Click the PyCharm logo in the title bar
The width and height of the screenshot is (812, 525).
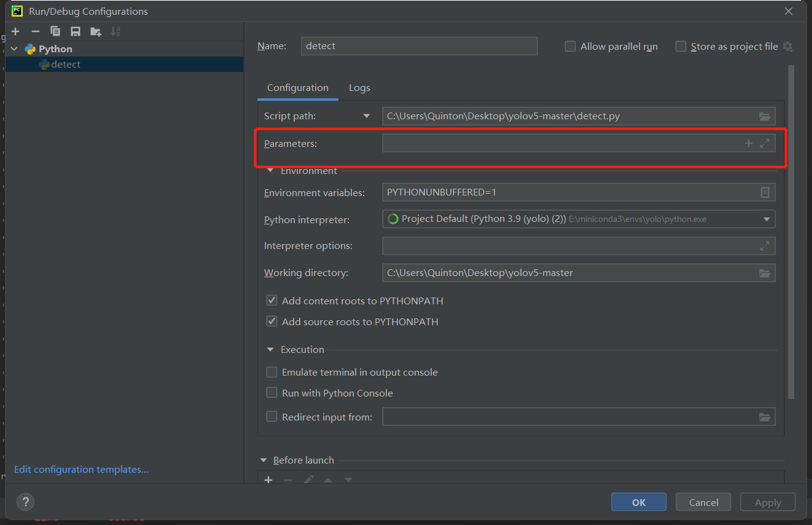point(17,11)
